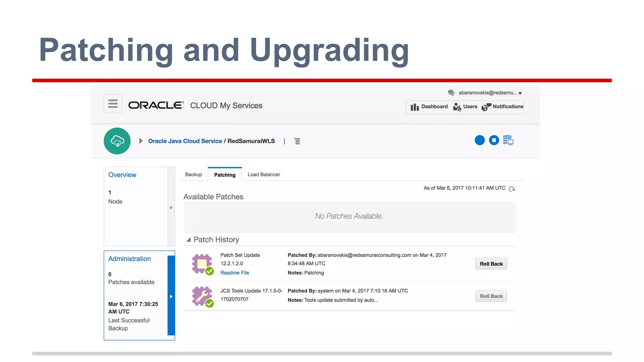Select the 'Notes: Patching' text
This screenshot has width=644, height=362.
click(306, 273)
